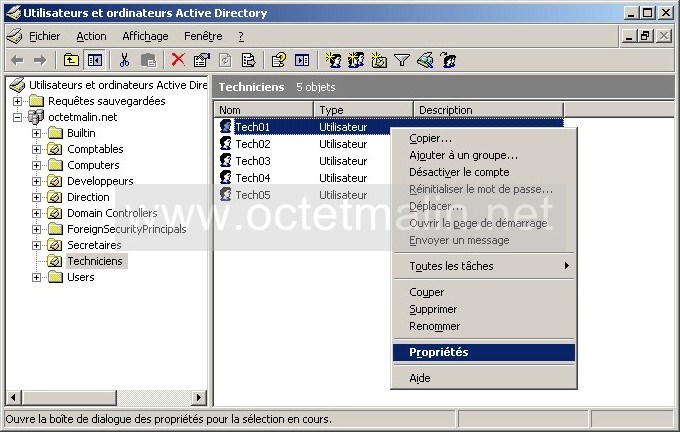Open Toutes les tâches submenu
Screen dimensions: 680x432
tap(484, 266)
